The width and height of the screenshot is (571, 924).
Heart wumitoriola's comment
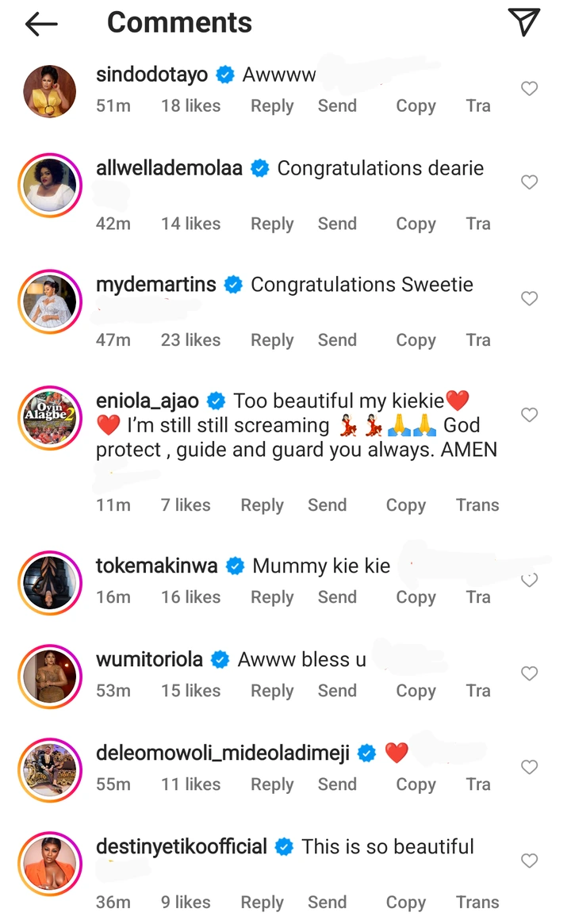pyautogui.click(x=529, y=673)
